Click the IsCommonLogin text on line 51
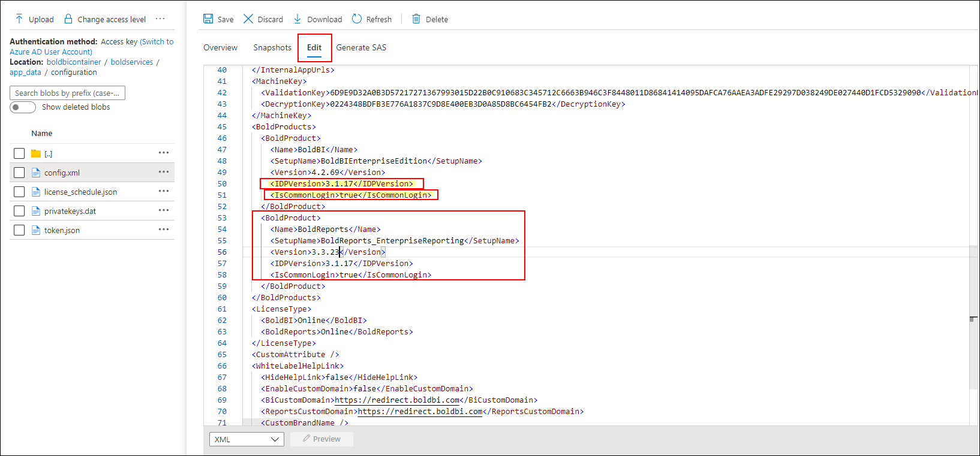This screenshot has height=456, width=980. pyautogui.click(x=350, y=195)
